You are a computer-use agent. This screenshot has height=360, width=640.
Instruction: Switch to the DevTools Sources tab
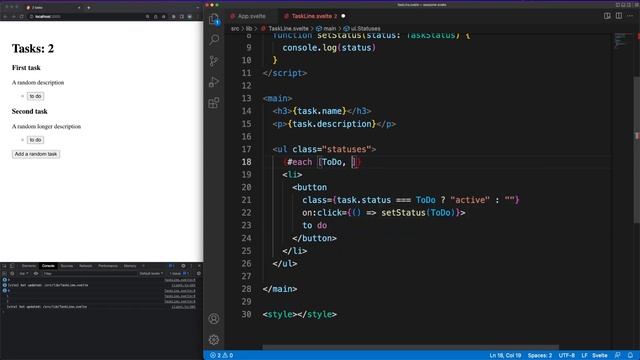[67, 266]
